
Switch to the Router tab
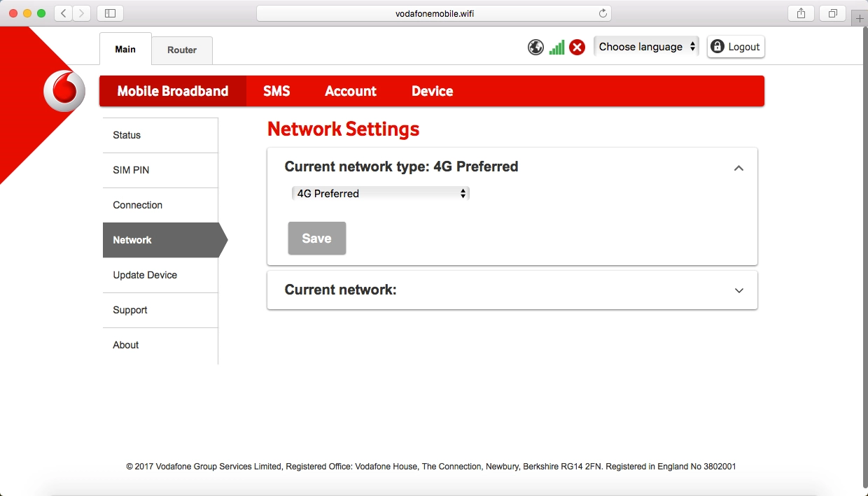coord(182,50)
